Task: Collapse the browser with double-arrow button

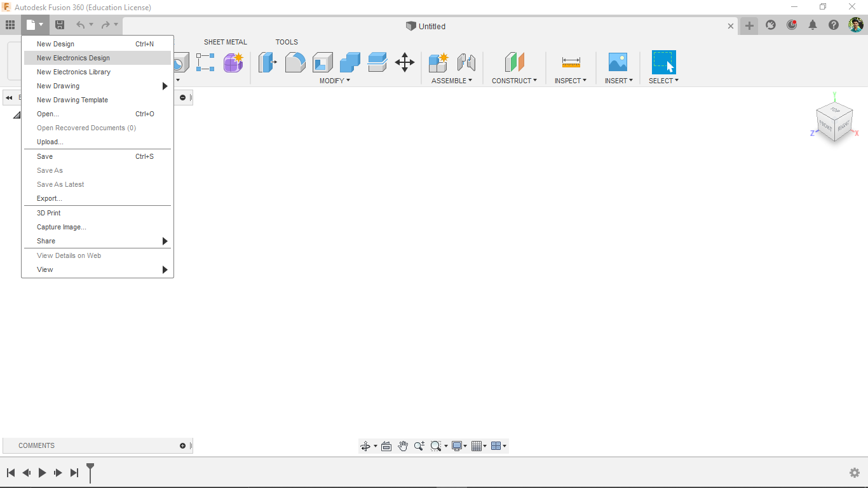Action: point(10,98)
